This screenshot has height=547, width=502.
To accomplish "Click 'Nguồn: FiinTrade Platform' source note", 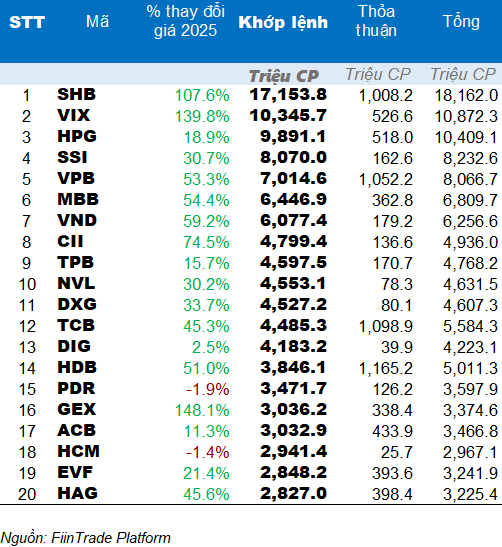I will [86, 538].
